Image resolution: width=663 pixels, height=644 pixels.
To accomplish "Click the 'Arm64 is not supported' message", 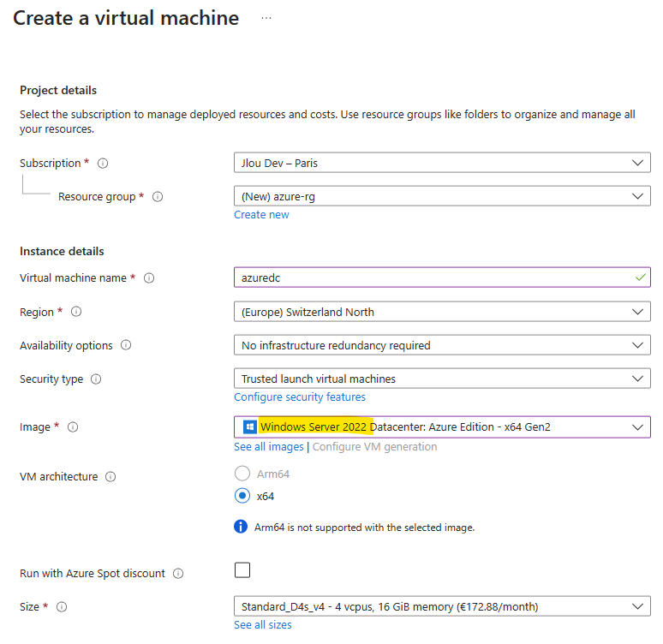I will click(364, 528).
